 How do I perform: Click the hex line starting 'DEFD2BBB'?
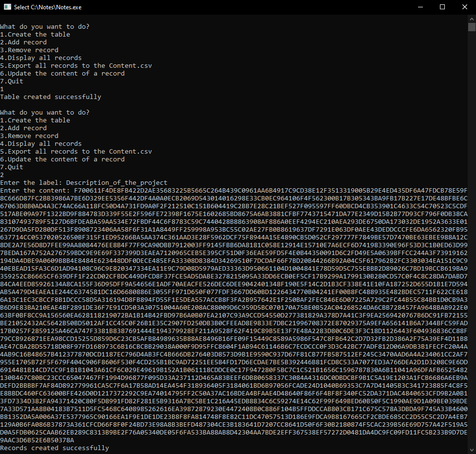click(x=234, y=386)
